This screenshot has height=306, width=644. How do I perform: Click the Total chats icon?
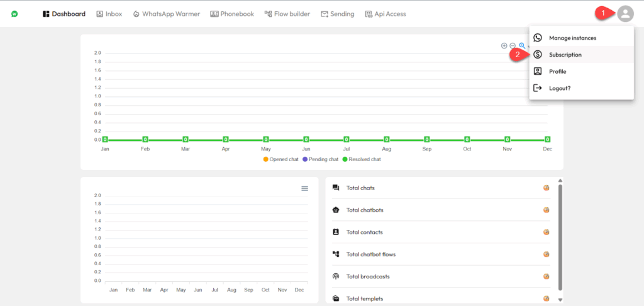pyautogui.click(x=336, y=188)
